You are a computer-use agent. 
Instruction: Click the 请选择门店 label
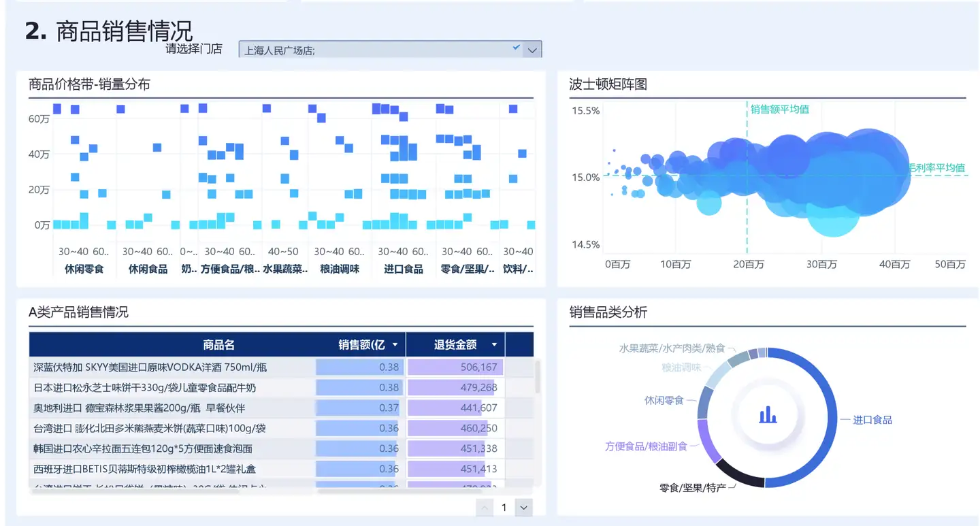pos(193,48)
